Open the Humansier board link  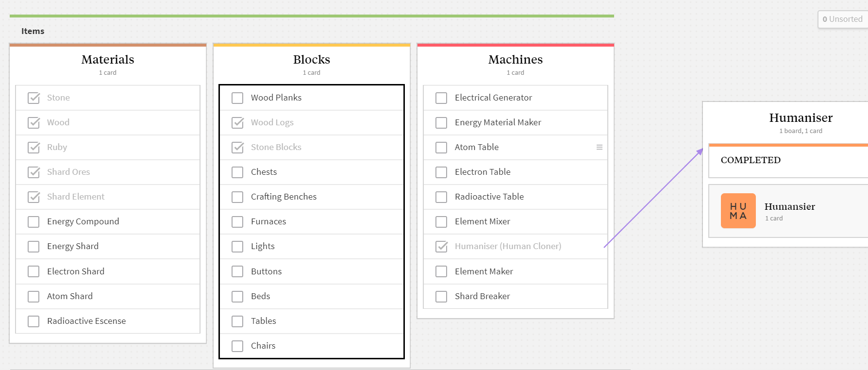pos(789,207)
